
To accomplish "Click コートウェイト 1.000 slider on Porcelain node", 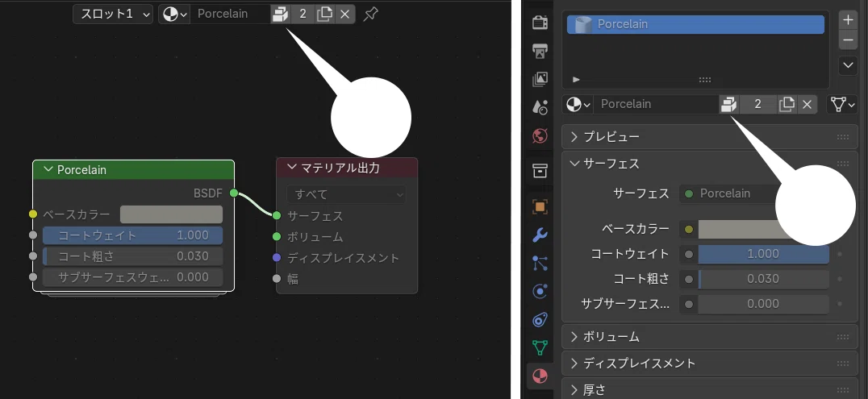I will coord(133,235).
